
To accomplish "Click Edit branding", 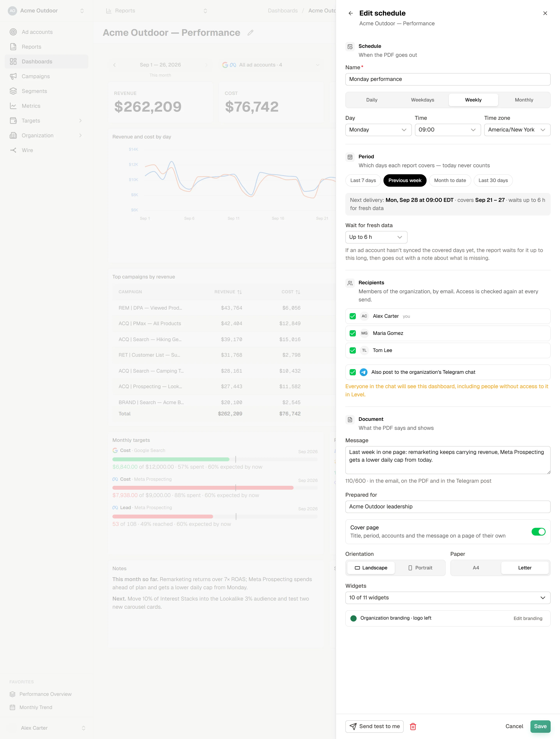I will 528,618.
